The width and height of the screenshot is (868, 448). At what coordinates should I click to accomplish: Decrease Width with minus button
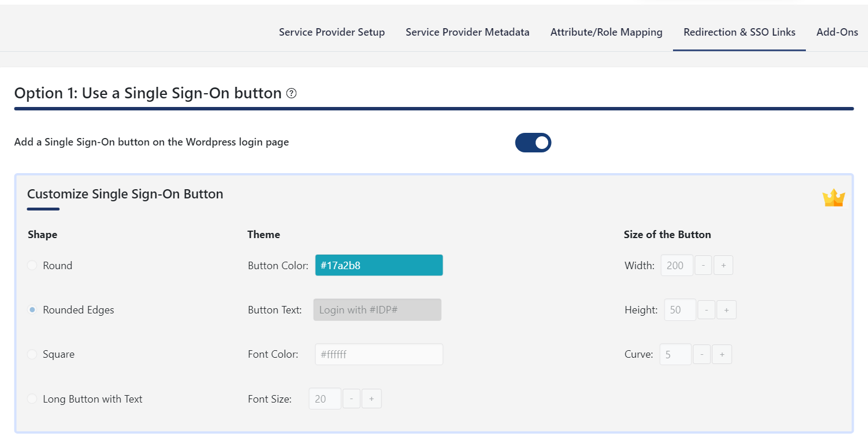coord(703,266)
